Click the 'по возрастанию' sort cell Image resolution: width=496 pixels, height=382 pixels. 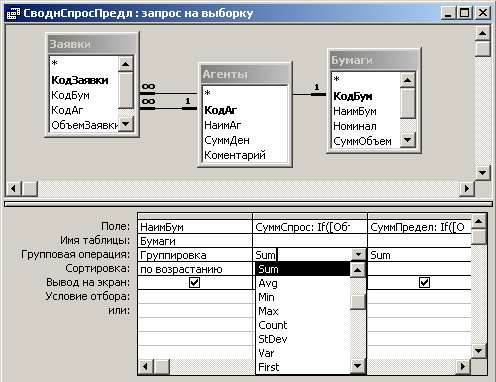coord(195,269)
